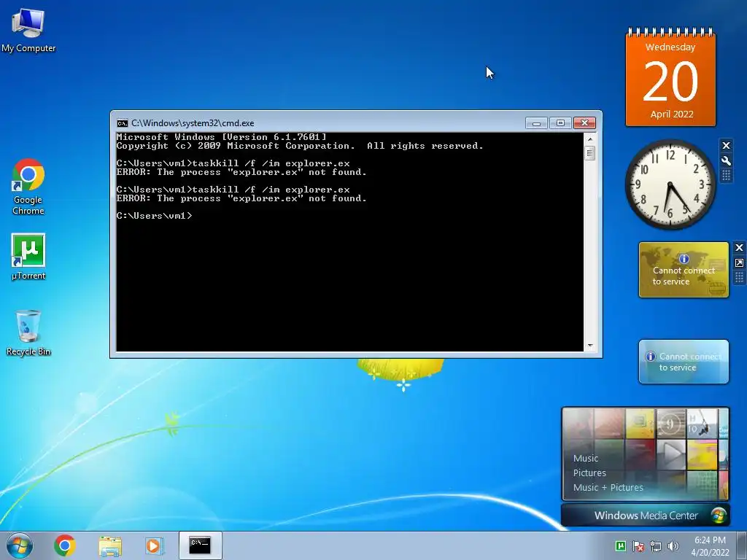This screenshot has width=747, height=560.
Task: Open cmd.exe window system menu icon
Action: click(123, 122)
